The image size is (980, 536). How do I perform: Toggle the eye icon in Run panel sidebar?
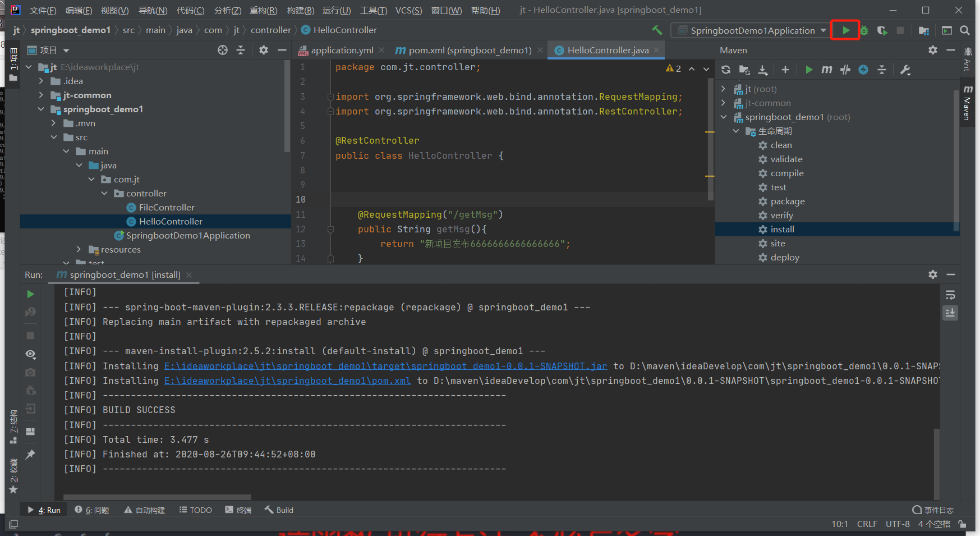tap(30, 354)
